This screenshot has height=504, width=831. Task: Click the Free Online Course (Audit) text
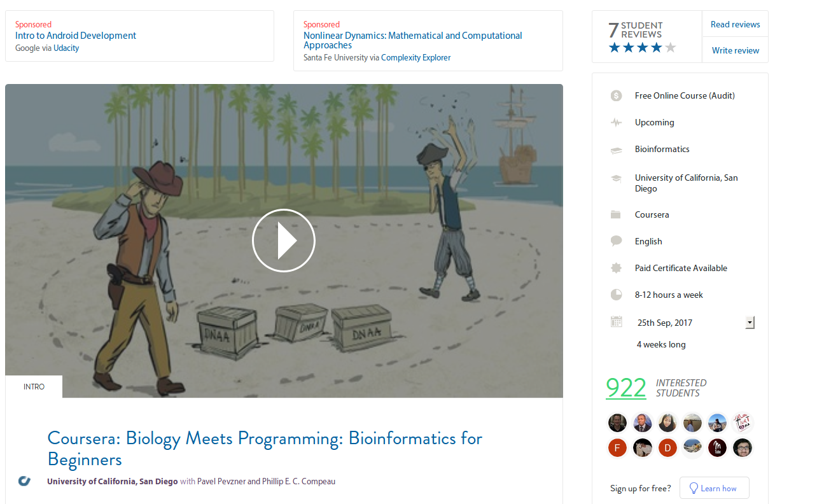(685, 95)
